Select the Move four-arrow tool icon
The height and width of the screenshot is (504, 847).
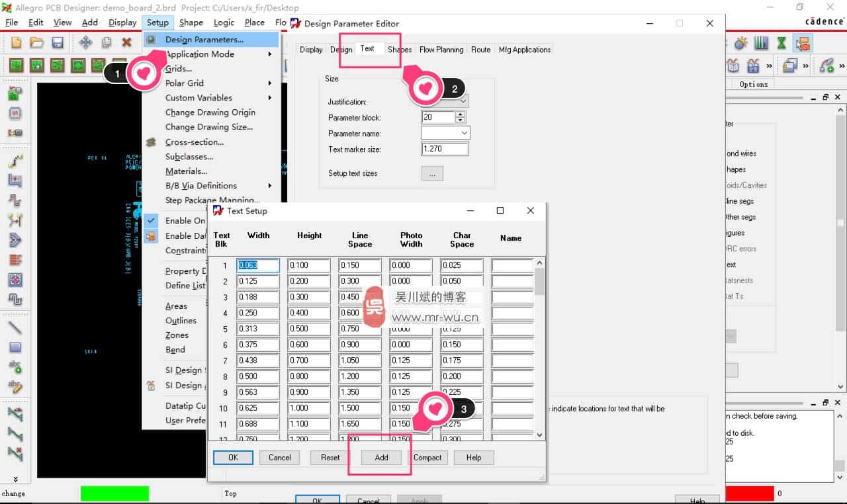pos(85,42)
